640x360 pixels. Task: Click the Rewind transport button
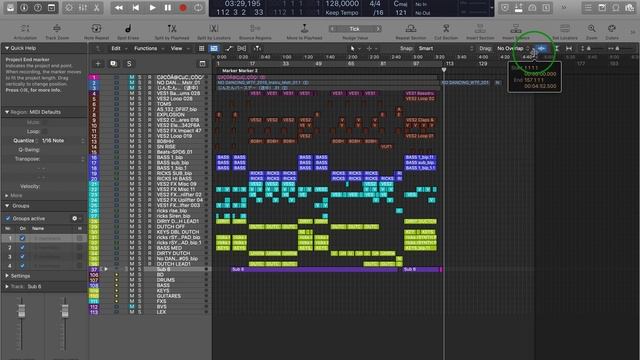tap(119, 8)
